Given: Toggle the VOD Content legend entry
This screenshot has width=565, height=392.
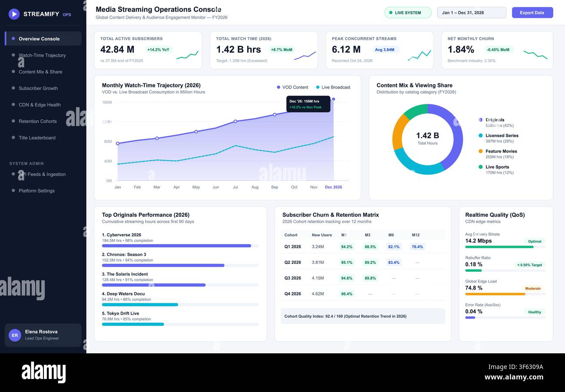Looking at the screenshot, I should click(x=292, y=87).
